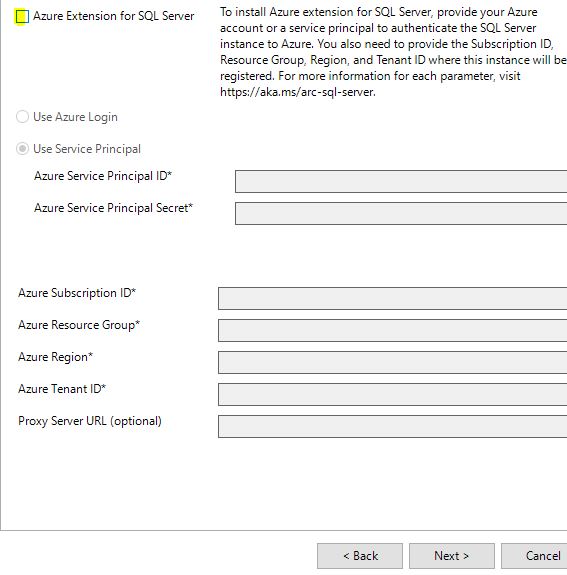567x575 pixels.
Task: Click the Azure Subscription ID label
Action: point(77,293)
